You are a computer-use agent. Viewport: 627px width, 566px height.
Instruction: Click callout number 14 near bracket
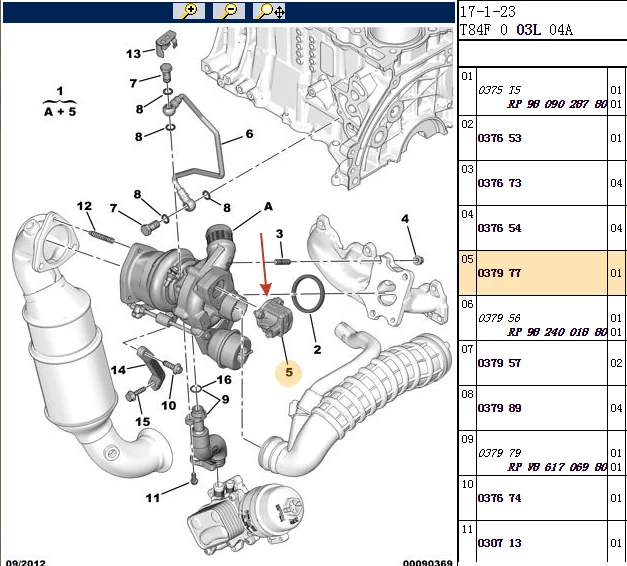118,370
